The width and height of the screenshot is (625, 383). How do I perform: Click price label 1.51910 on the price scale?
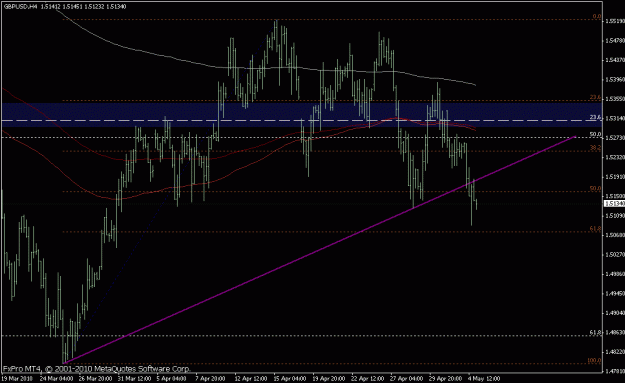click(615, 177)
